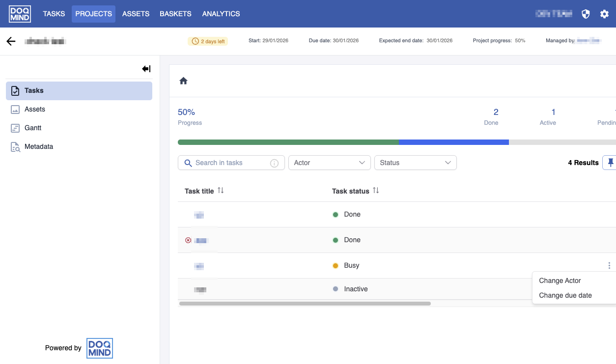Go back using the left arrow
The image size is (616, 364).
click(11, 41)
